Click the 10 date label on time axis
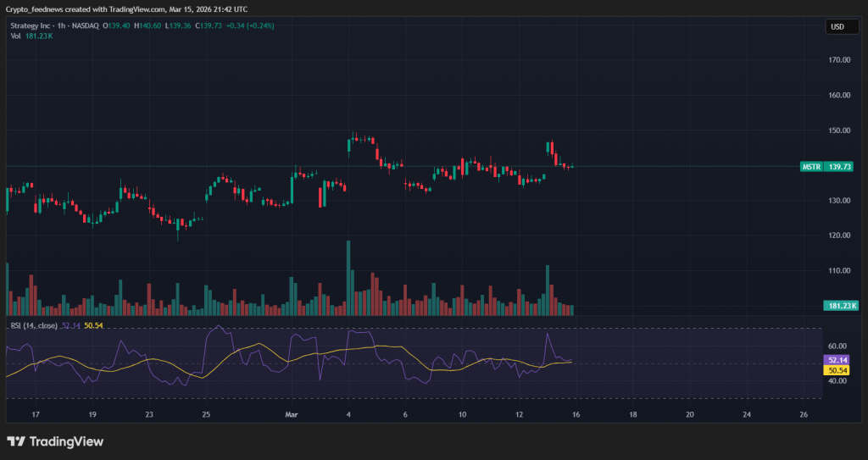 [462, 414]
